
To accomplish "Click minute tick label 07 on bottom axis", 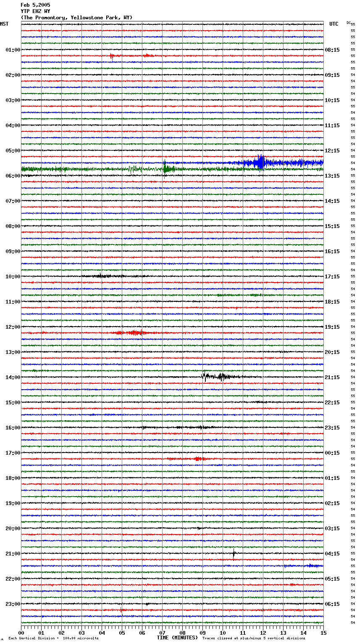I will coord(162,633).
